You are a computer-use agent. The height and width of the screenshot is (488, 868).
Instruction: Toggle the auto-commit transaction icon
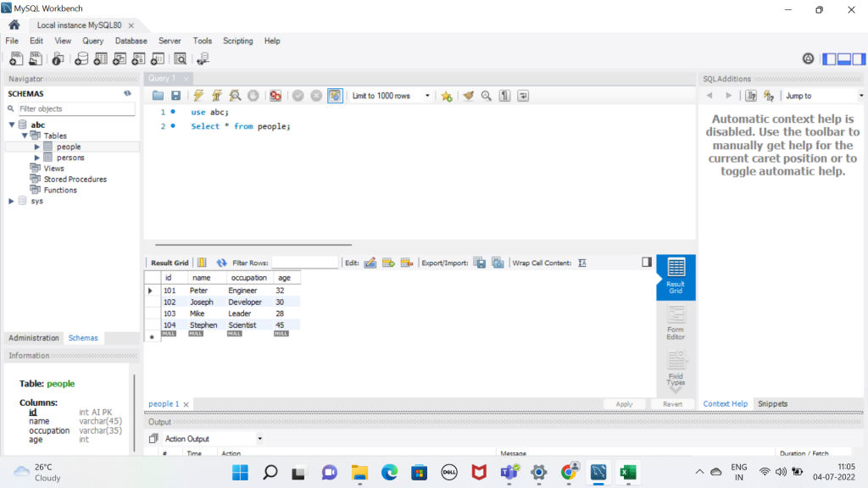[x=334, y=95]
